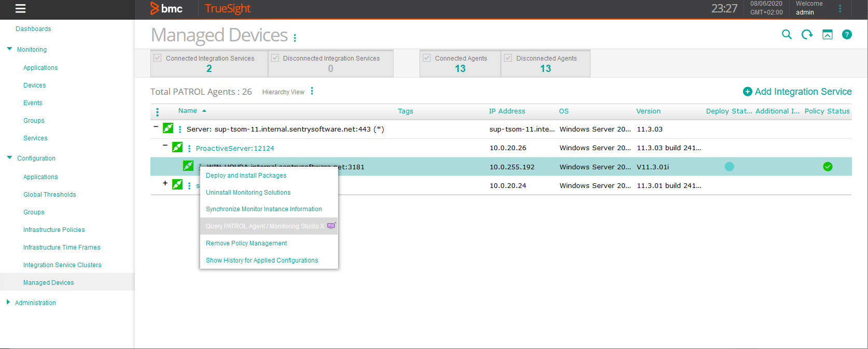Click the green Policy Status check icon
This screenshot has width=868, height=349.
828,167
